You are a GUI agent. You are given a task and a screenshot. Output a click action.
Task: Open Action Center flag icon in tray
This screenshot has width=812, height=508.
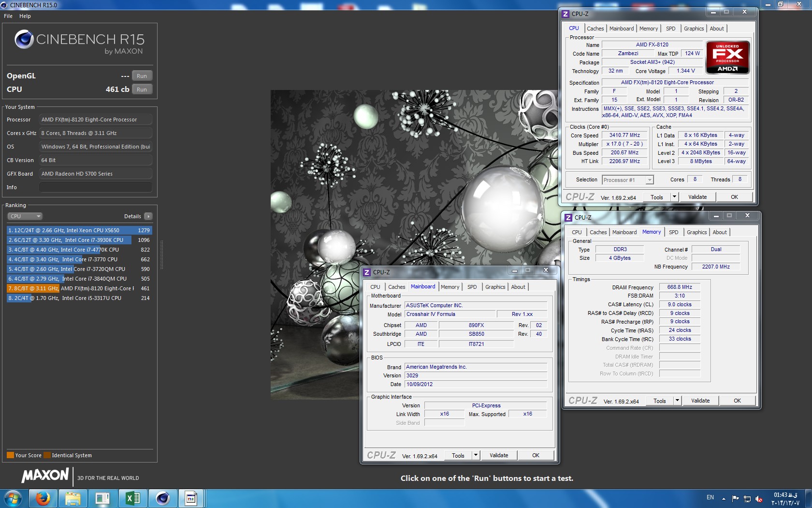click(x=735, y=498)
